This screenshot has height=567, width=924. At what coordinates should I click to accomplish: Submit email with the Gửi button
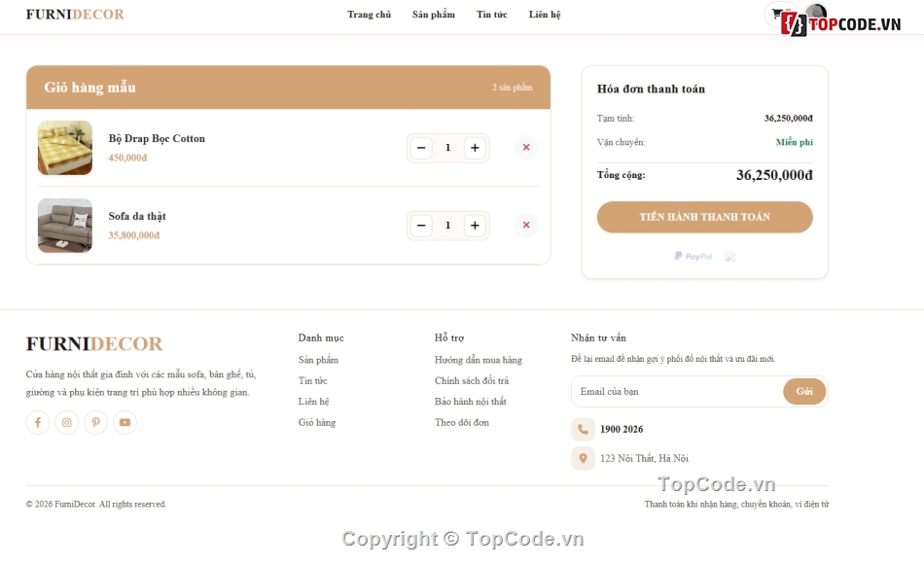point(804,391)
